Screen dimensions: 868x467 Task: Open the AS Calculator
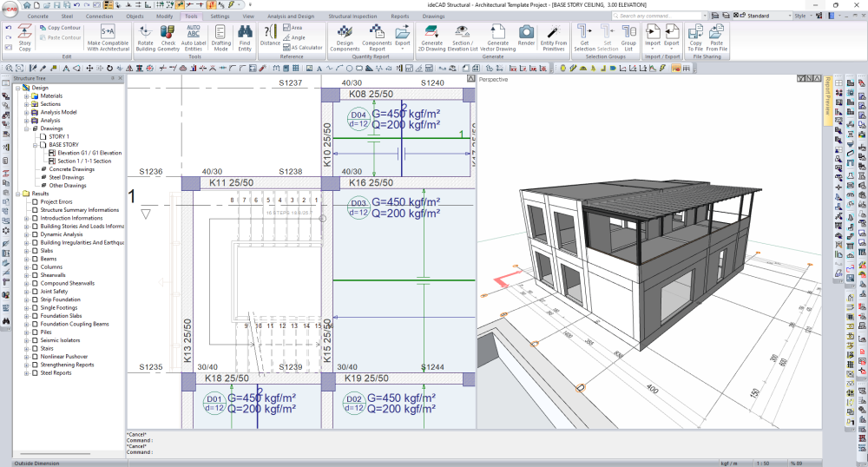[x=304, y=48]
